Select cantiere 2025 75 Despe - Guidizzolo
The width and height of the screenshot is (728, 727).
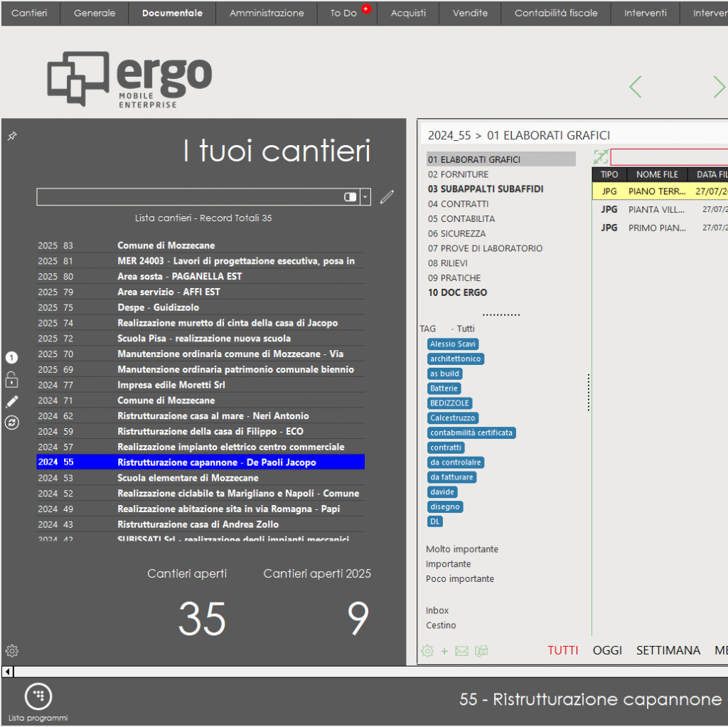[200, 307]
